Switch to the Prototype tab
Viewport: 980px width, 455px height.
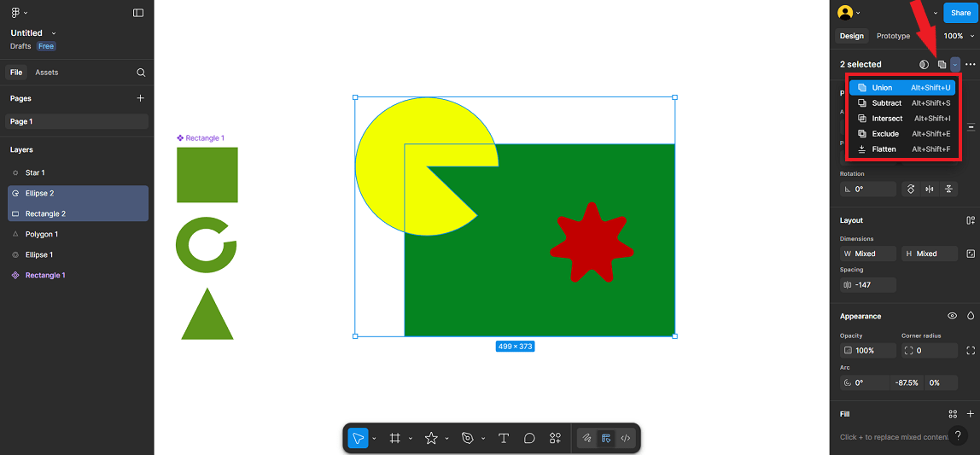click(x=893, y=36)
